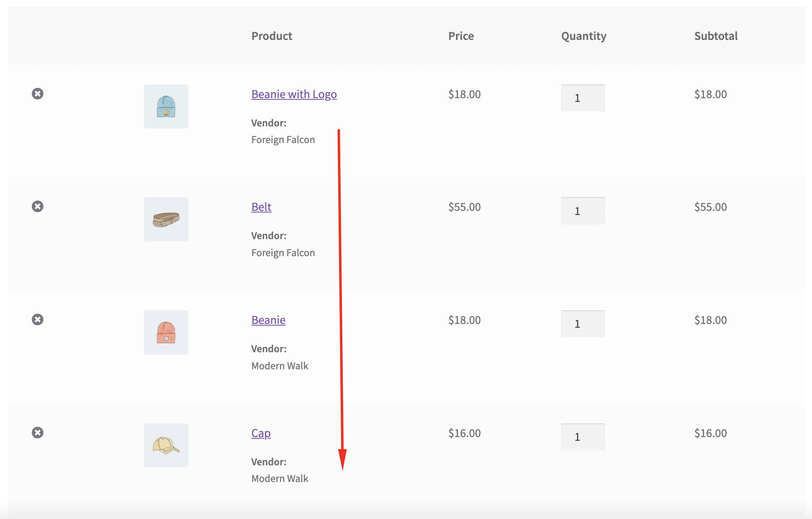This screenshot has height=519, width=812.
Task: Open the yellow Cap product thumbnail
Action: (166, 445)
